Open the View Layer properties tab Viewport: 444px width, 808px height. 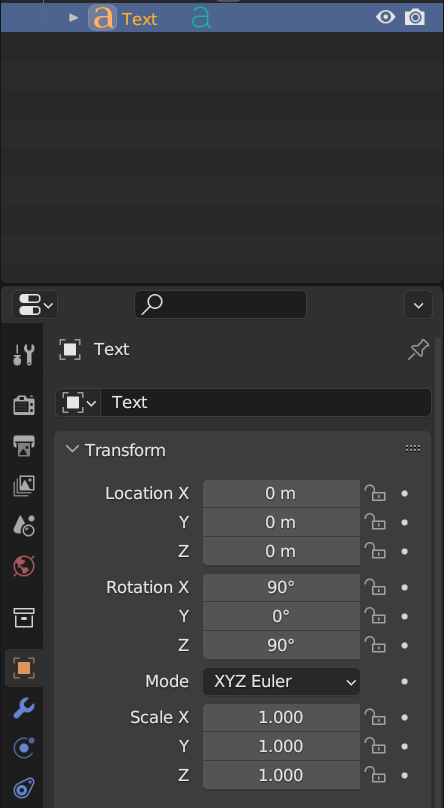click(x=24, y=485)
